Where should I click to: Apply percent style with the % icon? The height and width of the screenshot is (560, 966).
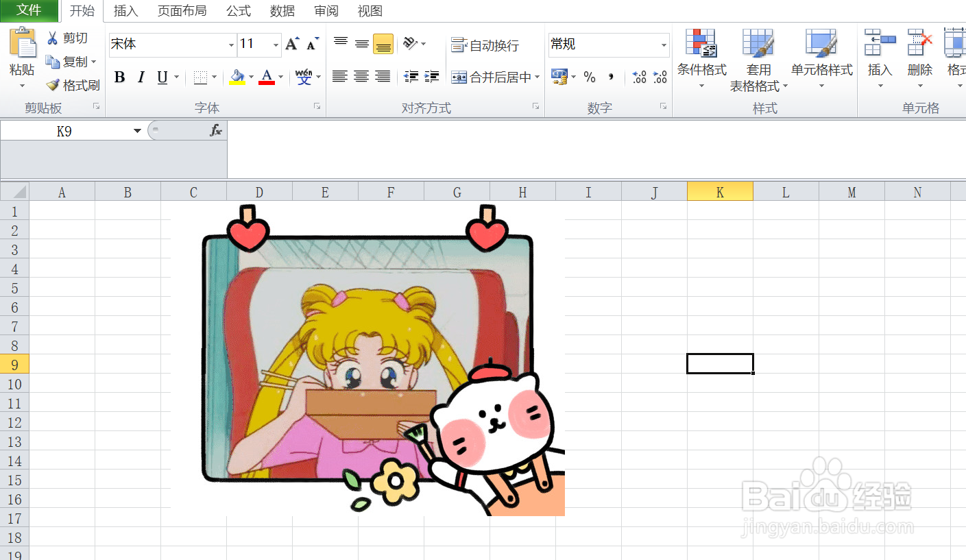tap(590, 77)
